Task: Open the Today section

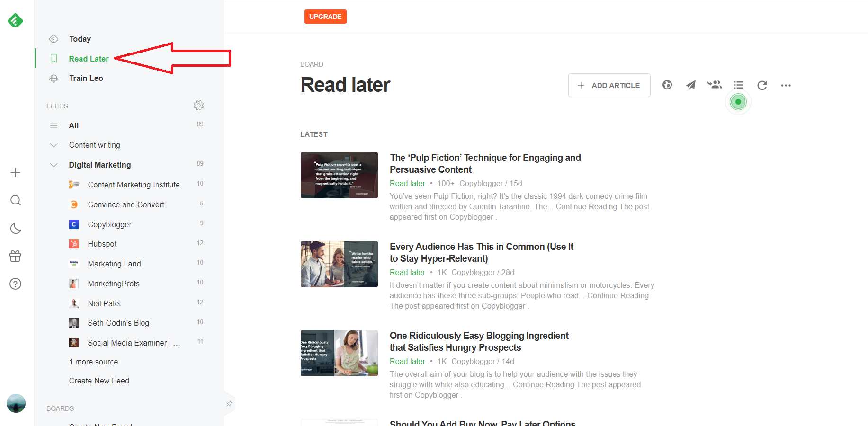Action: pyautogui.click(x=80, y=39)
